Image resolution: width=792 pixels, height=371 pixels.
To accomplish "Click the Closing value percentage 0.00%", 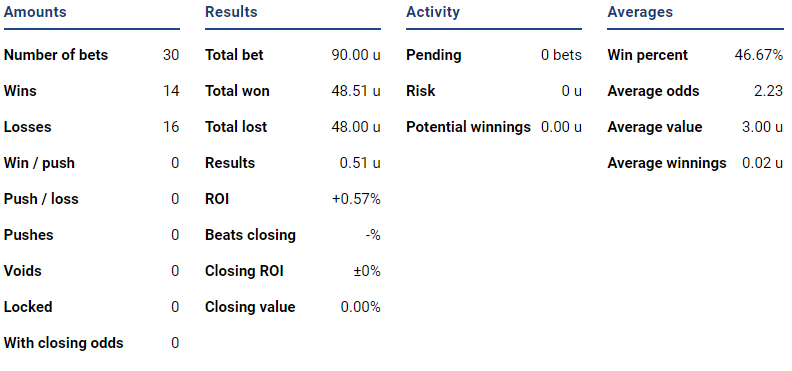I will [x=361, y=307].
